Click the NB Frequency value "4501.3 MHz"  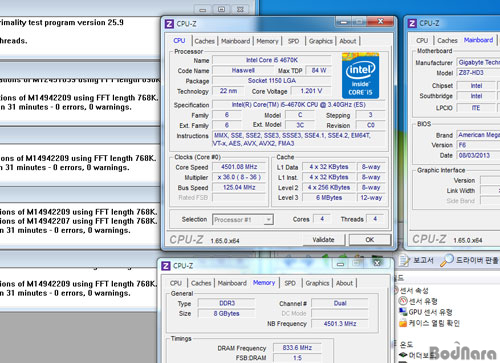[x=340, y=324]
